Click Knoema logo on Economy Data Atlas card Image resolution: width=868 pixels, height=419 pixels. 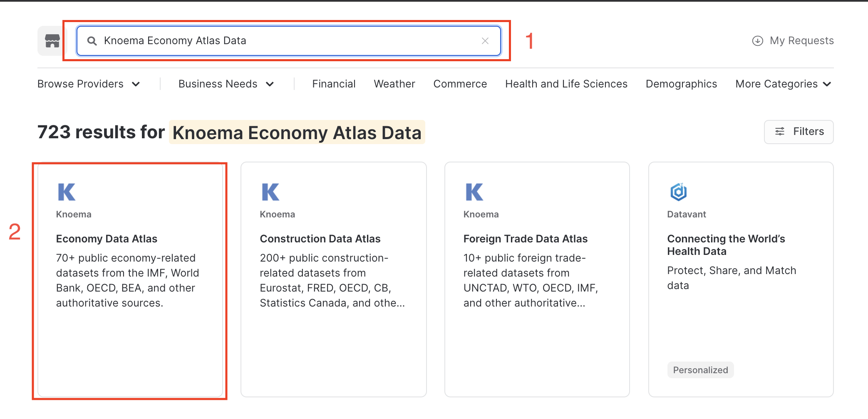coord(67,192)
